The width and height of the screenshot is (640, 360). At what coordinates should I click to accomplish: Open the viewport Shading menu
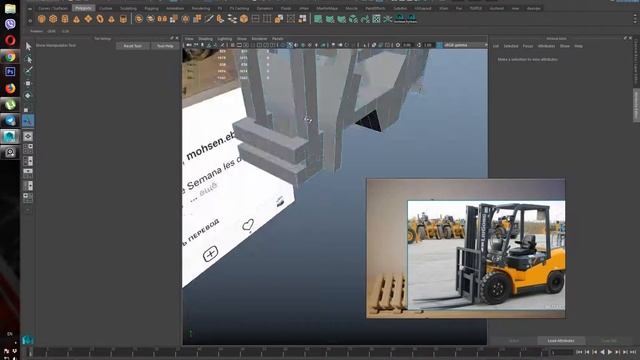point(205,39)
